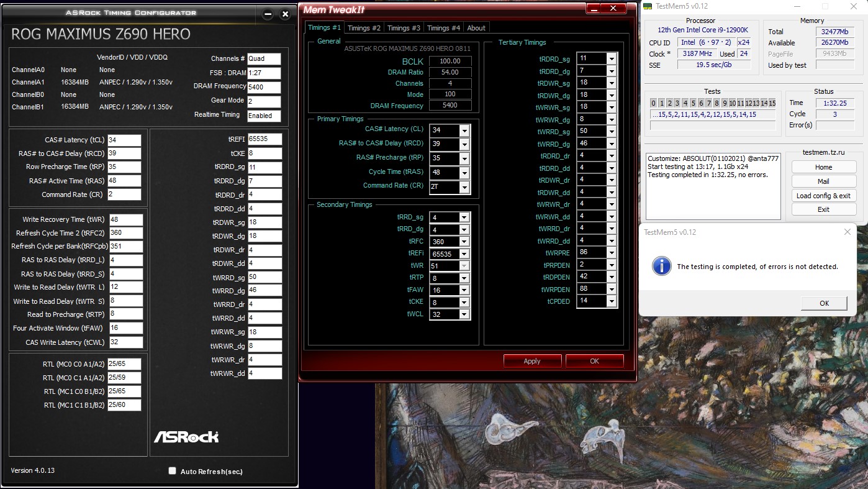Click the BCLK value box in Mem TweakIt
868x489 pixels.
pyautogui.click(x=450, y=61)
